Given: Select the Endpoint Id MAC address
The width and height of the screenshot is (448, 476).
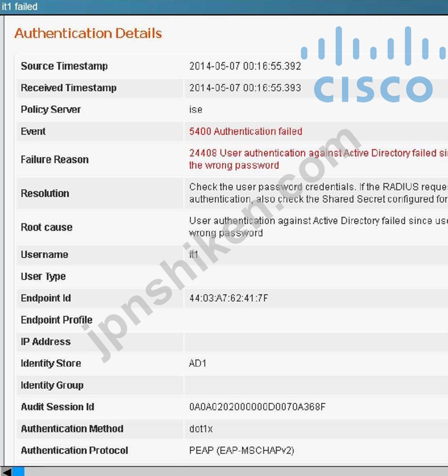Looking at the screenshot, I should [x=229, y=298].
